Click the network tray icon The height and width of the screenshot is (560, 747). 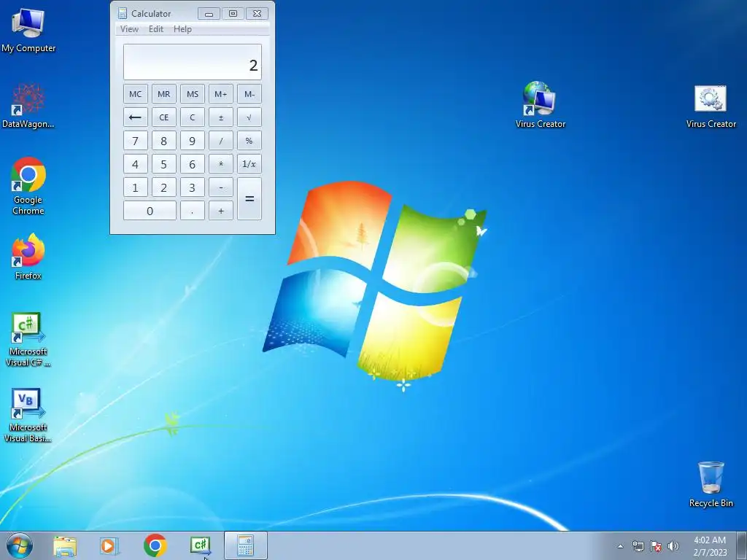pos(638,546)
